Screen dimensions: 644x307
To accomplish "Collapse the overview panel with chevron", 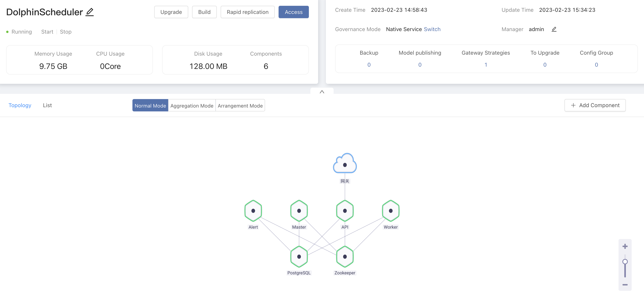I will pyautogui.click(x=322, y=92).
